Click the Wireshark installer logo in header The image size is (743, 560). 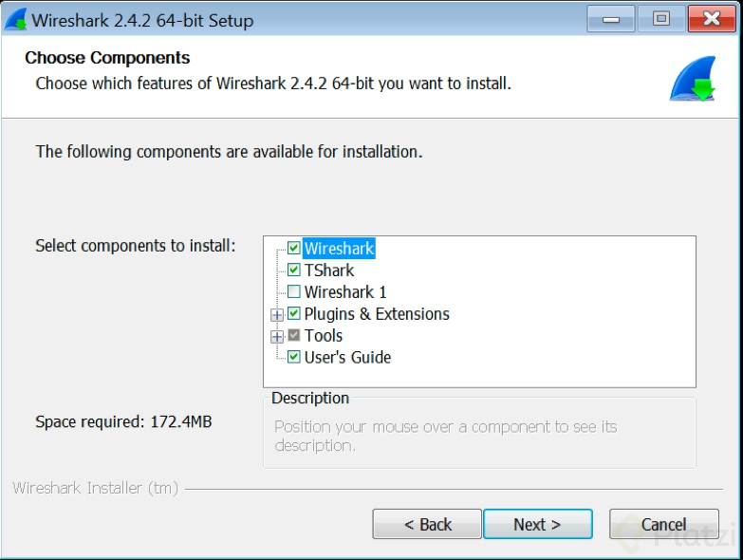pos(692,81)
